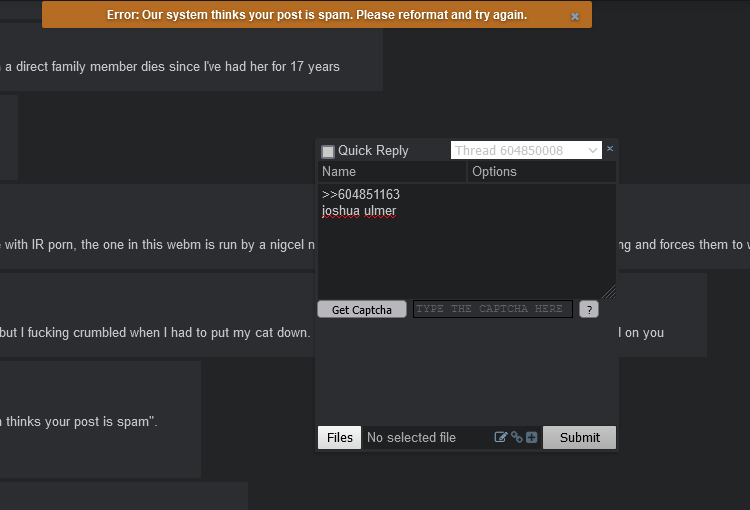Click the Name input field
This screenshot has height=510, width=750.
point(392,171)
